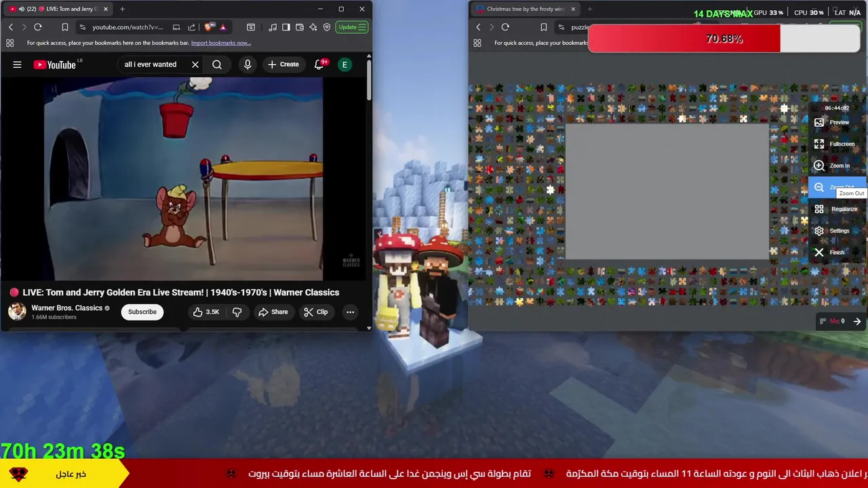Open Warner Bros. Classics channel avatar

pos(17,312)
